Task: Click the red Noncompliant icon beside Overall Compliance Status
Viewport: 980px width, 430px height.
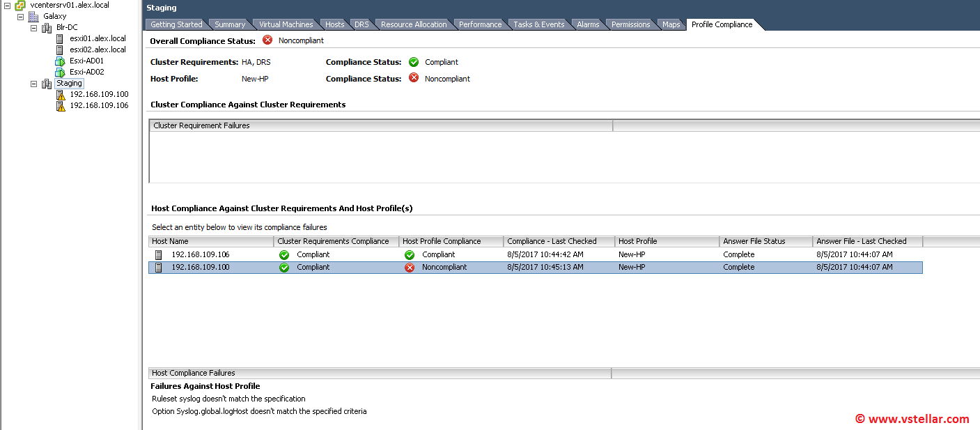Action: pyautogui.click(x=267, y=40)
